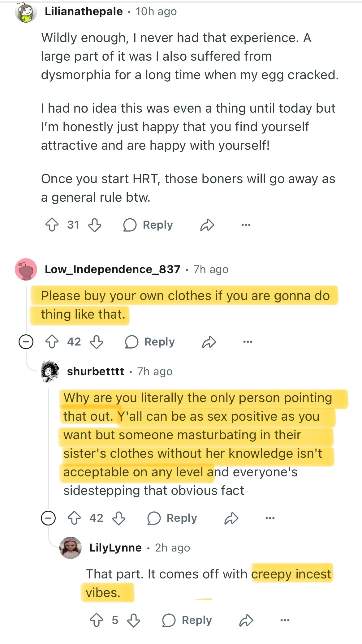Reply to Lilianathepale's comment
The width and height of the screenshot is (362, 644).
click(x=148, y=225)
